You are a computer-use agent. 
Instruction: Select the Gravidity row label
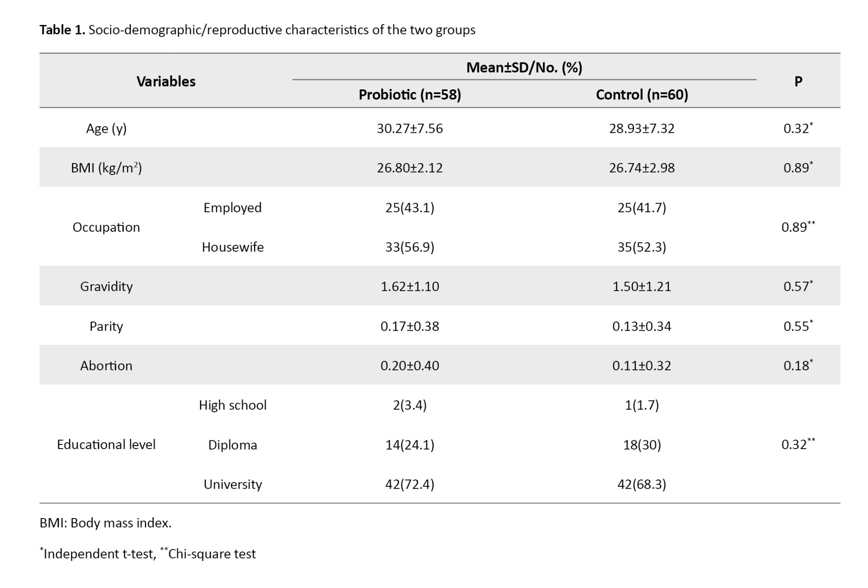(106, 286)
